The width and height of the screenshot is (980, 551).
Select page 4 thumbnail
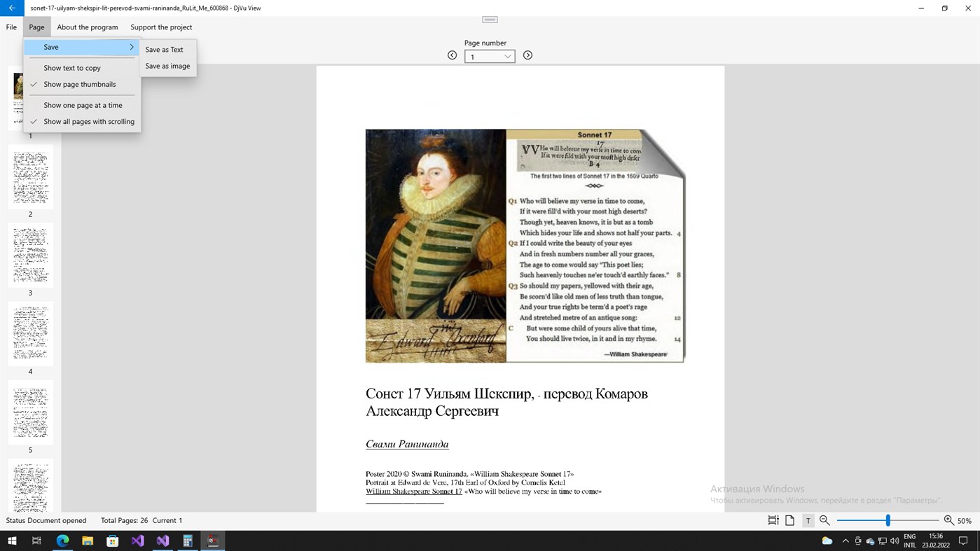point(30,333)
